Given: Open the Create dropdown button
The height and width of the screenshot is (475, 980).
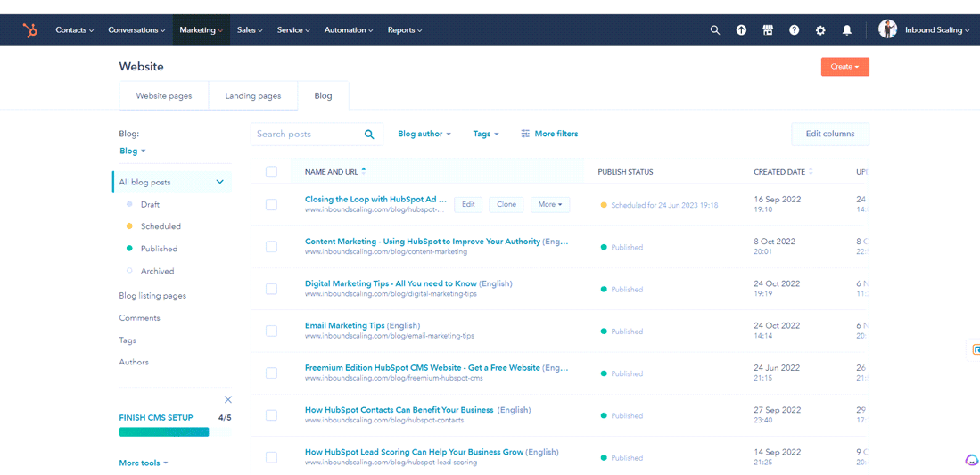Looking at the screenshot, I should 845,67.
